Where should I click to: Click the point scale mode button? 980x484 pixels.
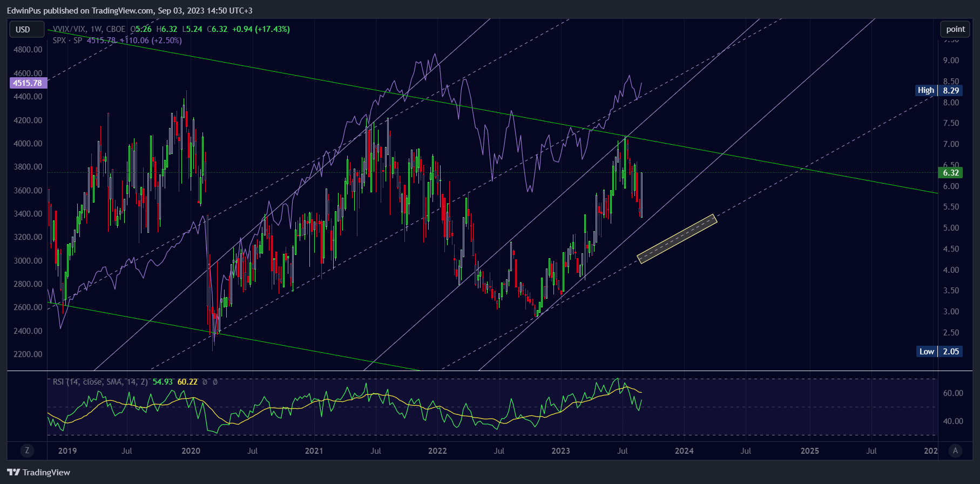(x=955, y=29)
